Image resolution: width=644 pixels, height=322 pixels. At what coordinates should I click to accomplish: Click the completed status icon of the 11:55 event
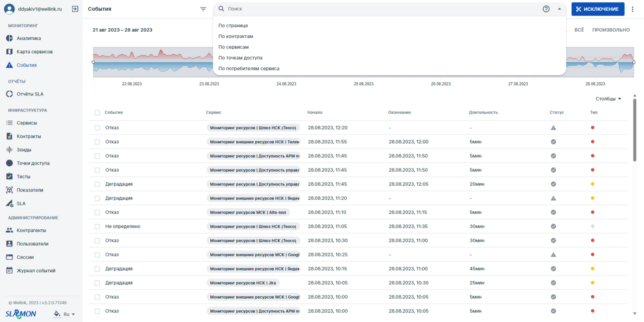[553, 142]
